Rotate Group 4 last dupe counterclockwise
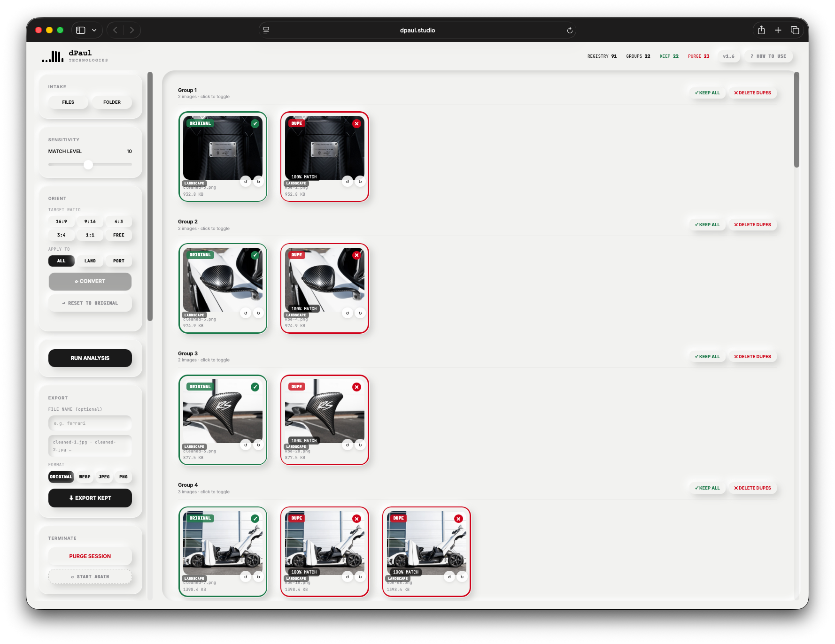This screenshot has width=835, height=644. pyautogui.click(x=449, y=577)
